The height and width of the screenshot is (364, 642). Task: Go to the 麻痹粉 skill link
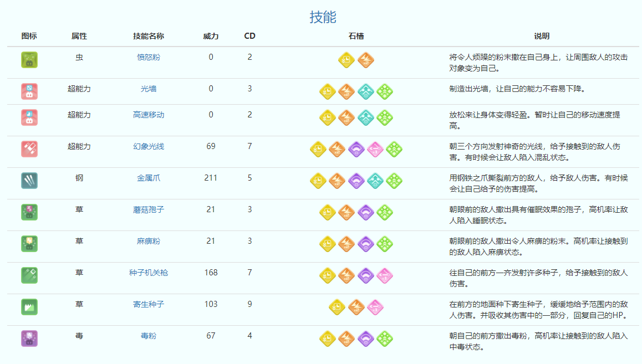coord(149,241)
